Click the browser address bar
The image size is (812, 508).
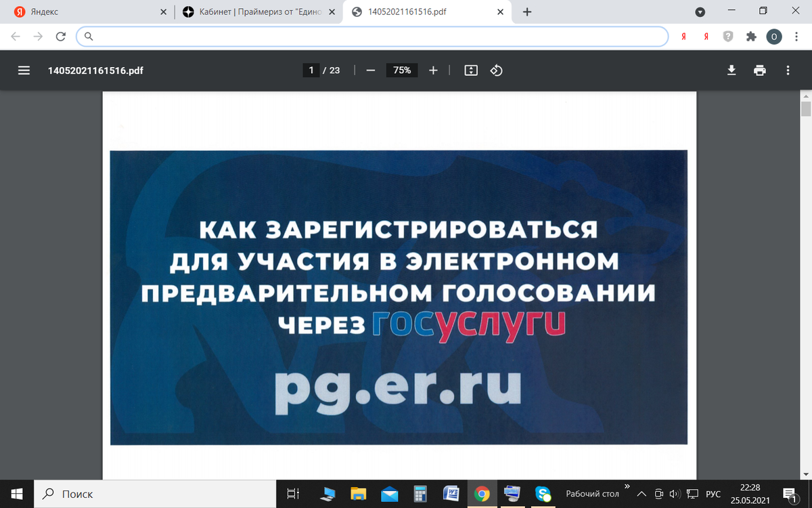pyautogui.click(x=372, y=37)
